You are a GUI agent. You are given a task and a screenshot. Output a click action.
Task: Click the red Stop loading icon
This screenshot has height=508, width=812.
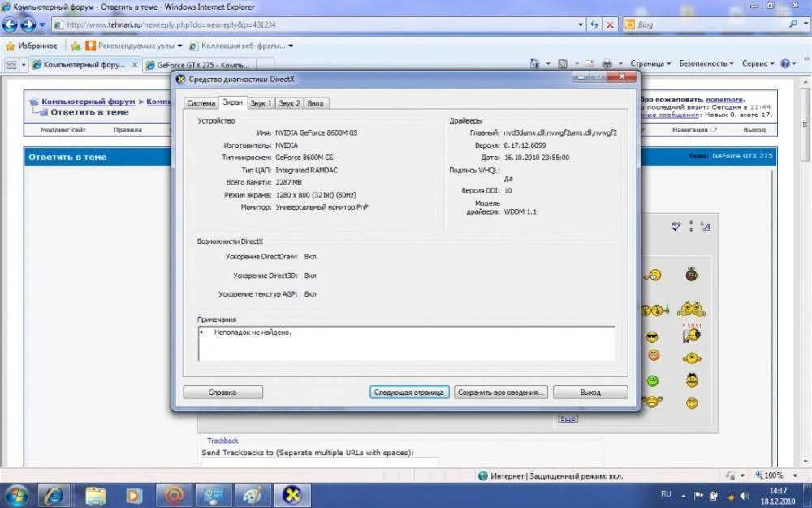pyautogui.click(x=611, y=25)
